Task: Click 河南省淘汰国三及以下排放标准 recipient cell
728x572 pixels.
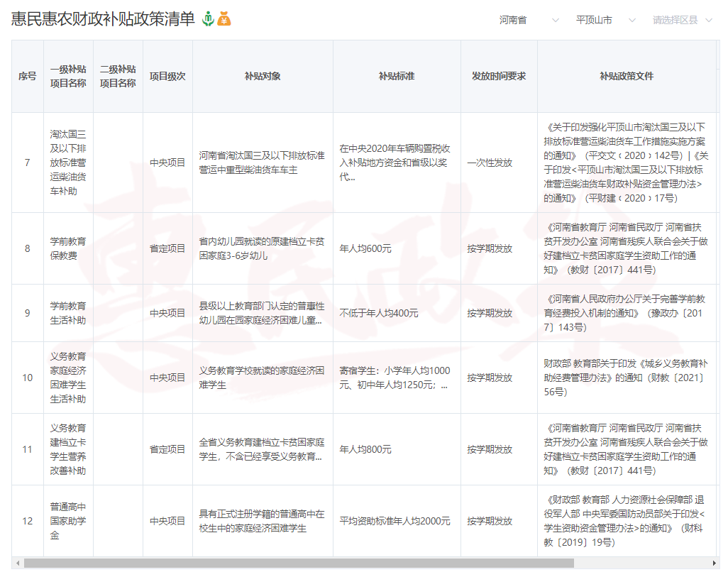Action: coord(262,163)
